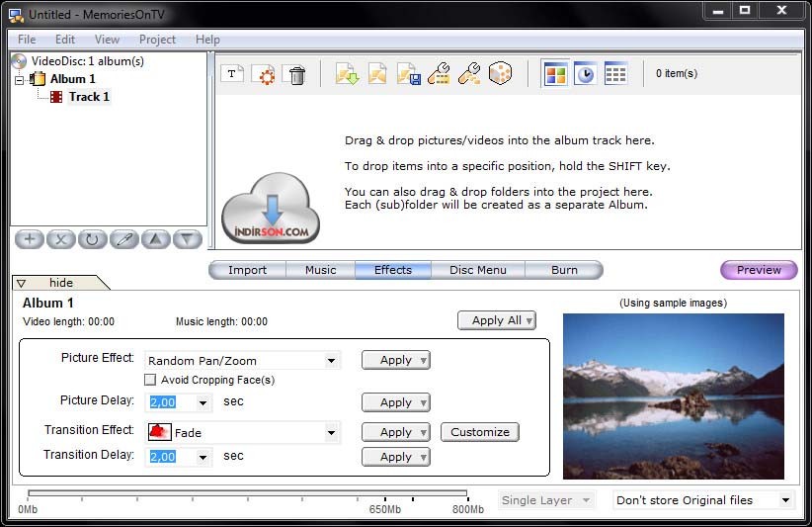Screen dimensions: 812x527
Task: Click the add text slide icon
Action: (x=232, y=73)
